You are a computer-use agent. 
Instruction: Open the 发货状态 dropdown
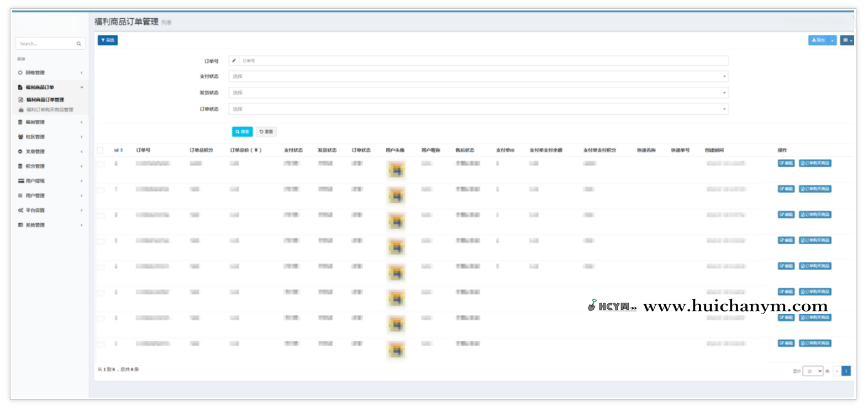pyautogui.click(x=478, y=93)
